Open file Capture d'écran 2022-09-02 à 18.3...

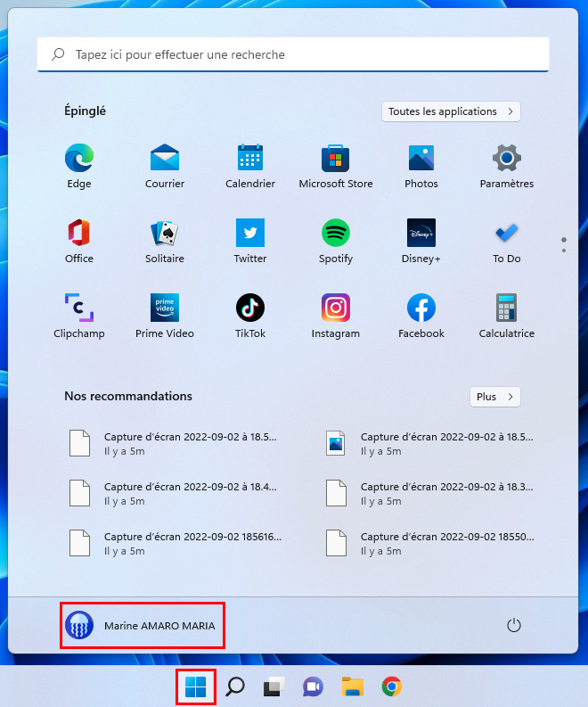click(x=430, y=494)
